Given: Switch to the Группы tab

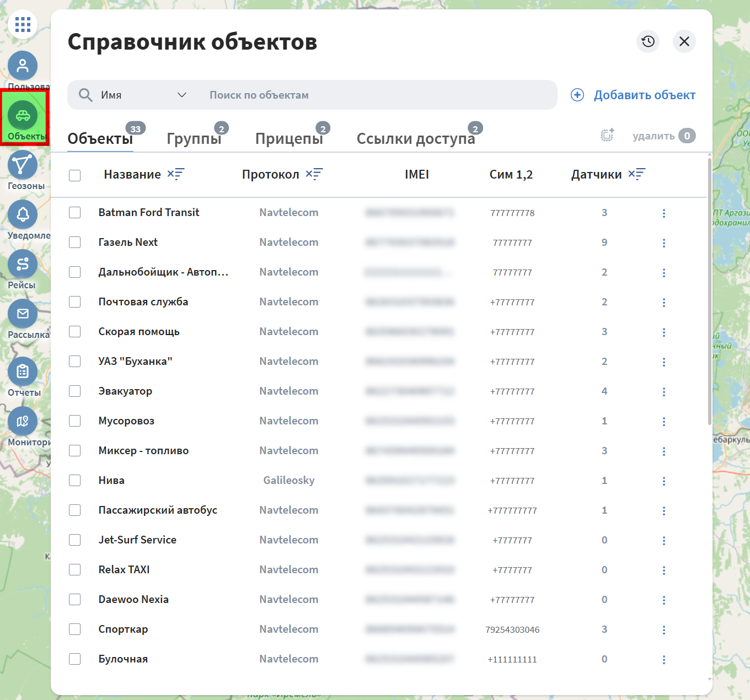Looking at the screenshot, I should click(x=194, y=138).
